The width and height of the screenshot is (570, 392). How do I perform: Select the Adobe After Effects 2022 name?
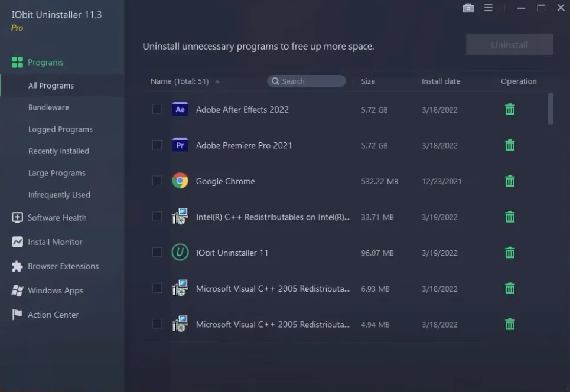point(242,110)
